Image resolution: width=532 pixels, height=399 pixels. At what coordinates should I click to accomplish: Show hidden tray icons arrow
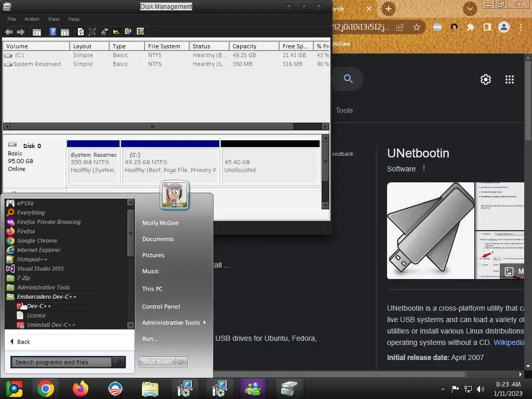pyautogui.click(x=443, y=389)
